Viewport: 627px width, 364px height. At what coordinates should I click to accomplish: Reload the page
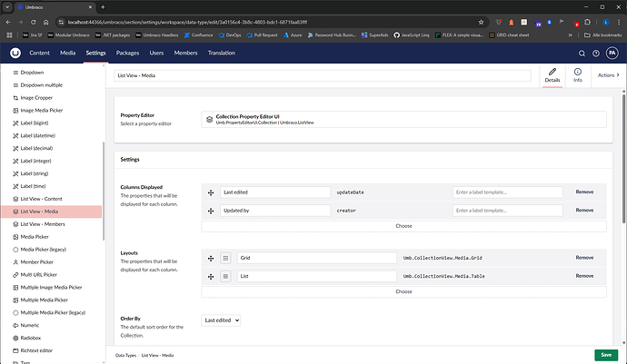point(34,22)
